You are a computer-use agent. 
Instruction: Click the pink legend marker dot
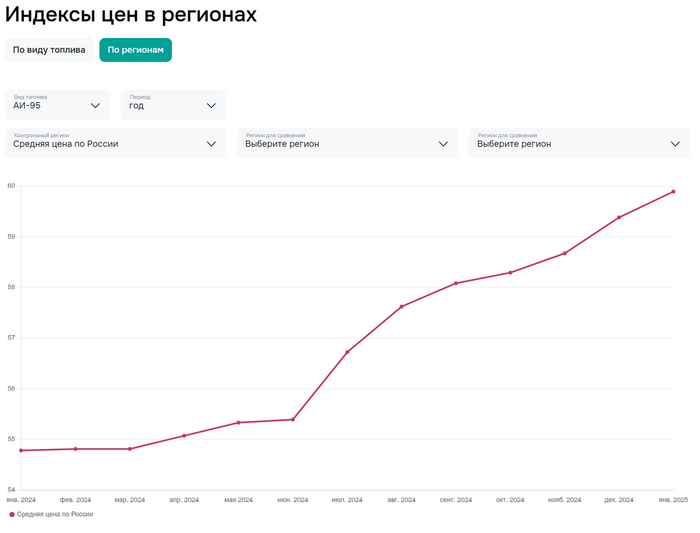(12, 514)
